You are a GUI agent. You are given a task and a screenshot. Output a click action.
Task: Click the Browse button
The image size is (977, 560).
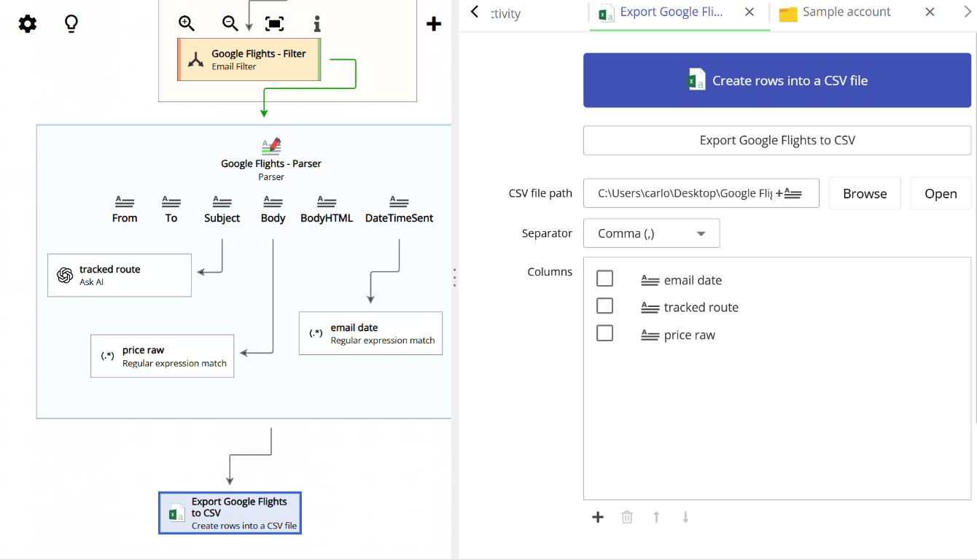tap(865, 192)
